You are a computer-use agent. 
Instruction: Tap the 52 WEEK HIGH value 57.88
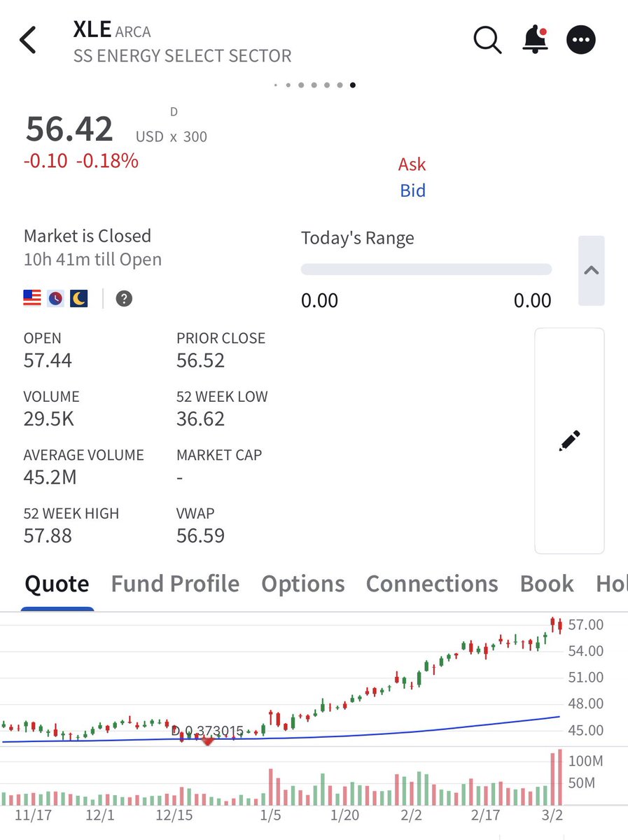click(48, 536)
